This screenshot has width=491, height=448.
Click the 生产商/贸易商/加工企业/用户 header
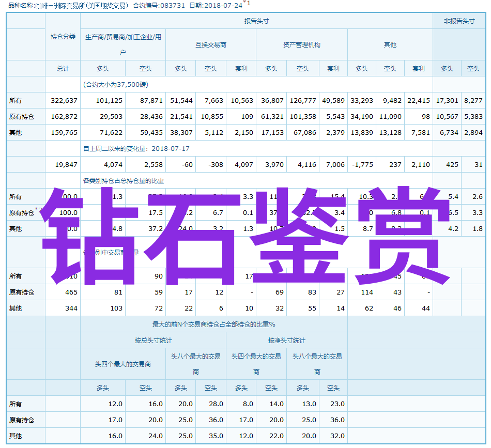(x=123, y=44)
